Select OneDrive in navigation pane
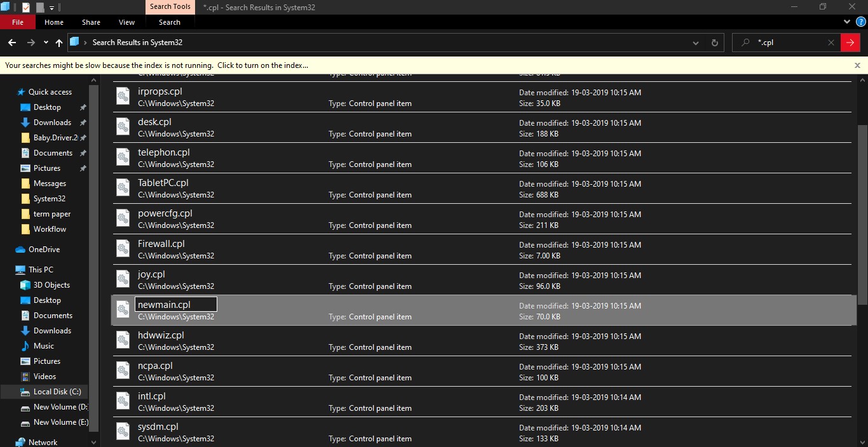 tap(44, 250)
